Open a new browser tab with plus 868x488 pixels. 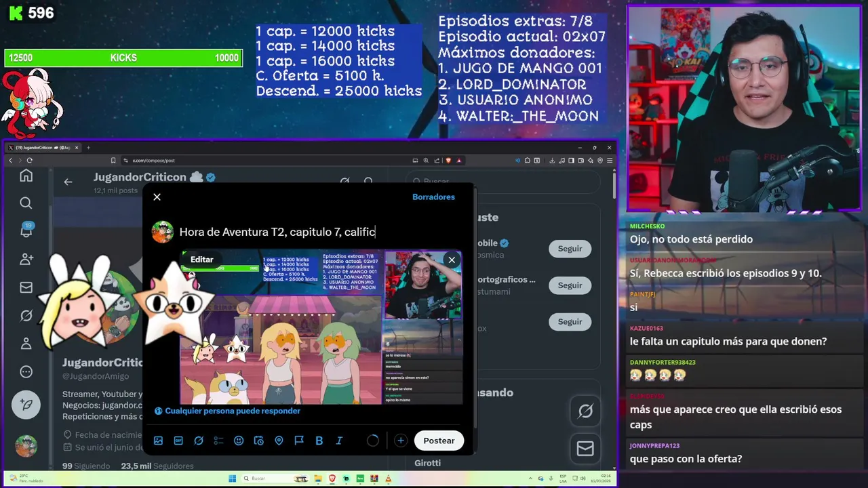tap(88, 147)
